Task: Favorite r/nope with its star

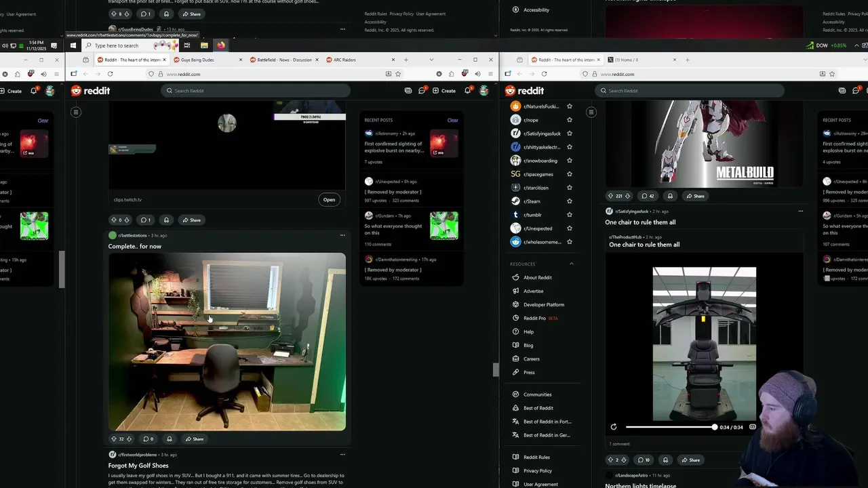Action: (x=570, y=120)
